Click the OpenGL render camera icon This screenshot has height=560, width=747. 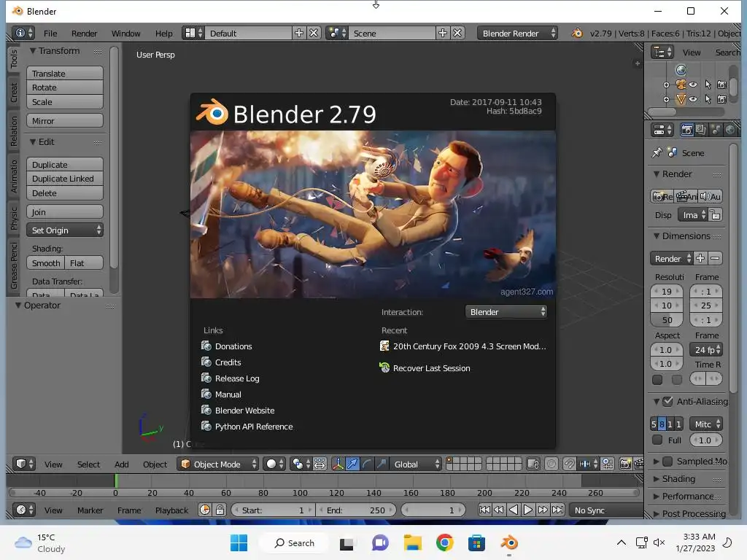[625, 464]
